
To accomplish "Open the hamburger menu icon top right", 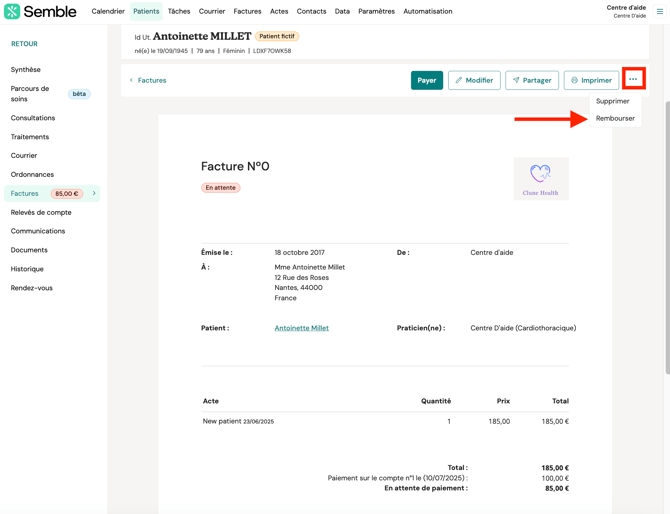I will [660, 12].
